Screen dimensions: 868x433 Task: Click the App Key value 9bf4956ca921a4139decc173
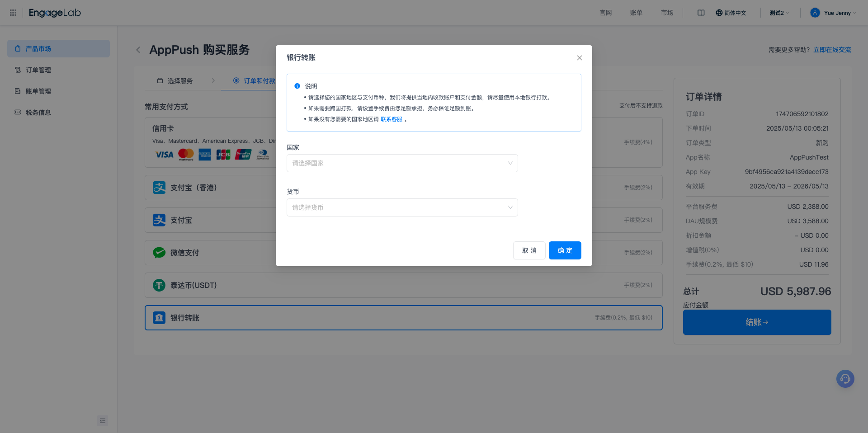pyautogui.click(x=787, y=172)
